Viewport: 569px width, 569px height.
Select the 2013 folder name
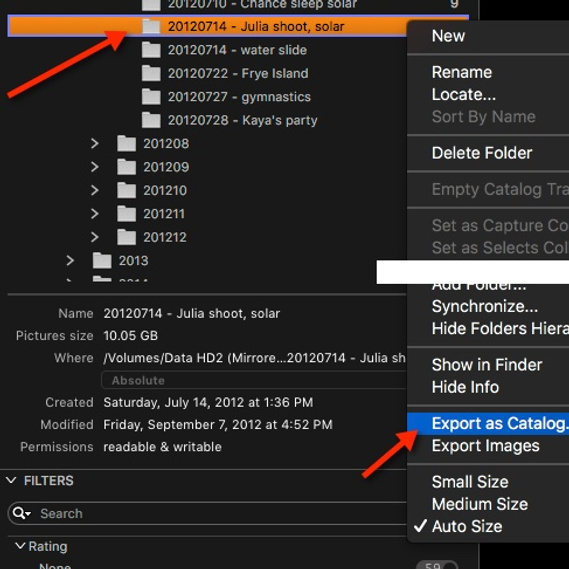[x=133, y=261]
